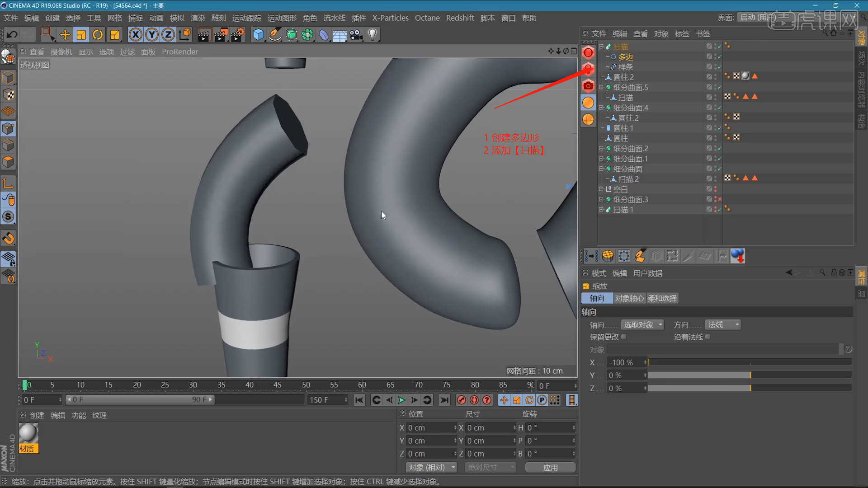868x488 pixels.
Task: Click the Light bulb object icon
Action: point(373,35)
